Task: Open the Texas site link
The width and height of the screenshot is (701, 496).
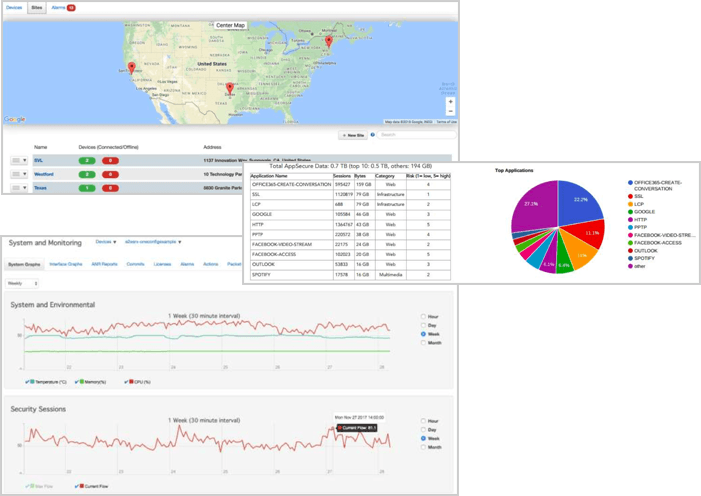Action: click(40, 188)
